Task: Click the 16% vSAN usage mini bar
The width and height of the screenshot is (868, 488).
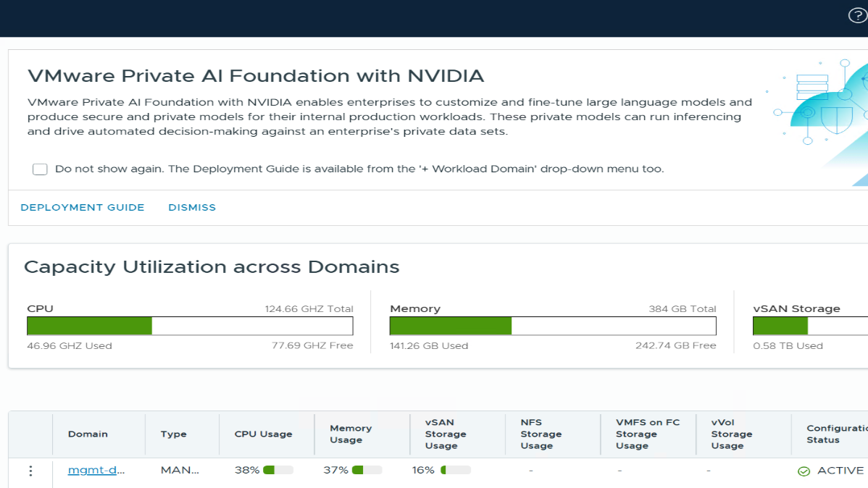Action: (456, 471)
